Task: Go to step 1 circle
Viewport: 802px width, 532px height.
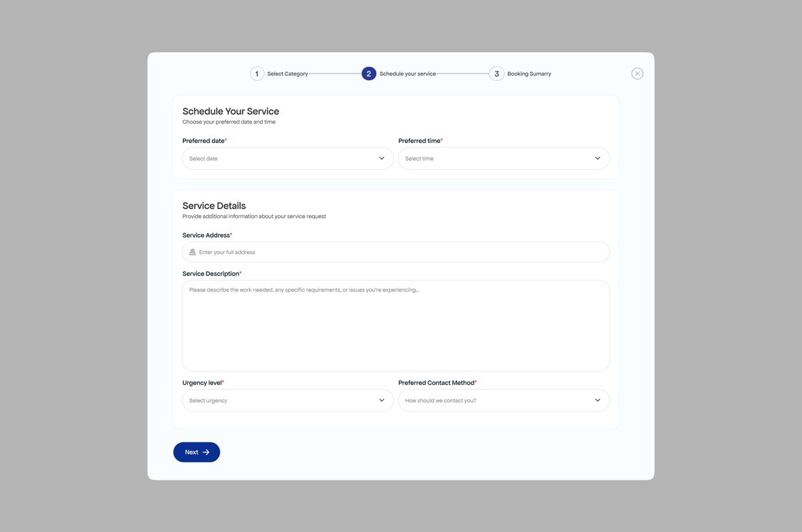Action: tap(257, 74)
